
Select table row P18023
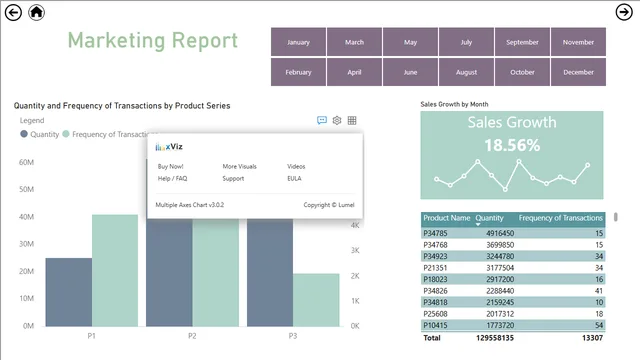click(513, 279)
